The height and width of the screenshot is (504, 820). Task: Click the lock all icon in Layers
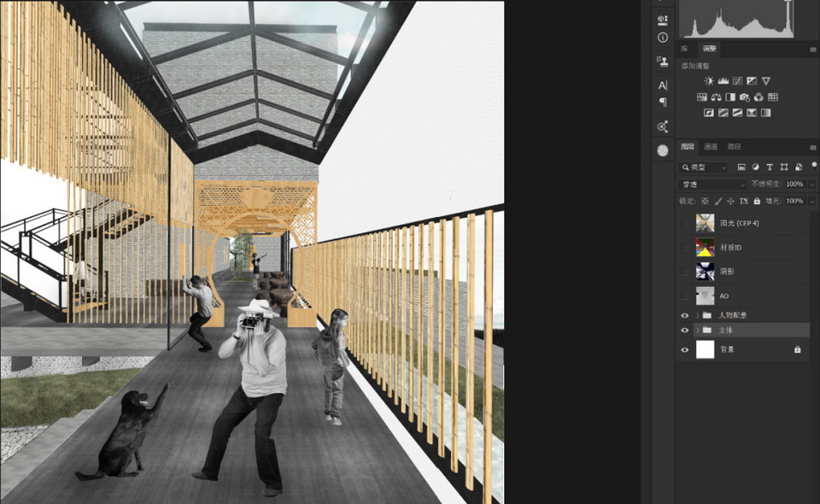757,201
